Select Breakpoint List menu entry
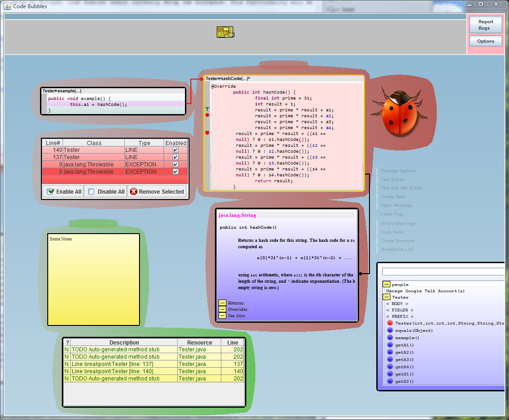 [x=397, y=250]
